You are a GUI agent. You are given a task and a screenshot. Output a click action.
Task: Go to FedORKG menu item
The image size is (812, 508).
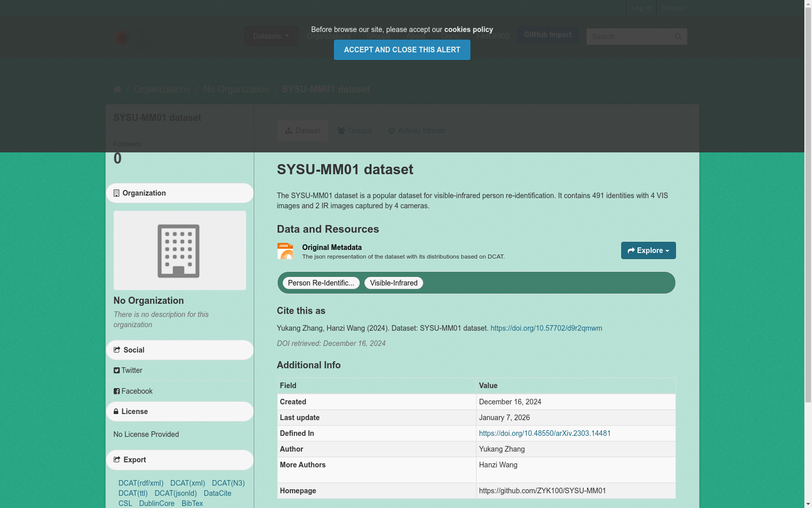[493, 36]
